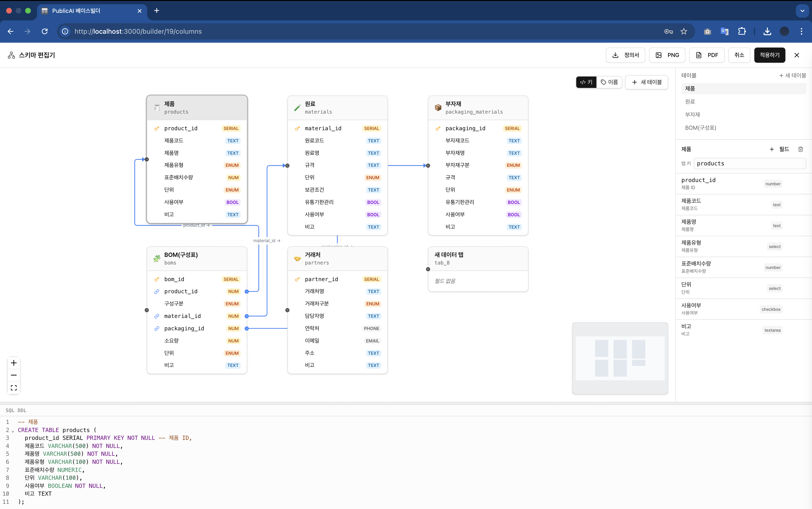Delete the 제품 table using trash icon
This screenshot has width=812, height=509.
click(801, 149)
